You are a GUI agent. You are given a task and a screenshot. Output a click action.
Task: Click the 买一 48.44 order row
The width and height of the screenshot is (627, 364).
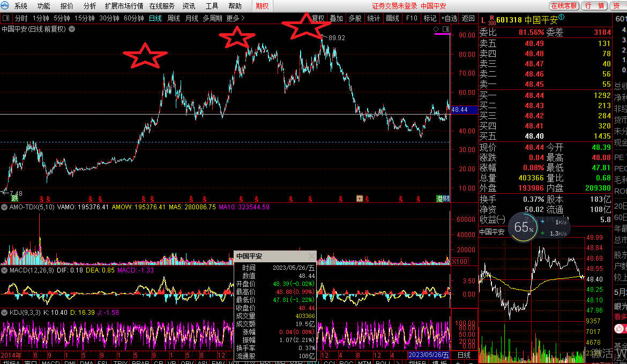[545, 95]
